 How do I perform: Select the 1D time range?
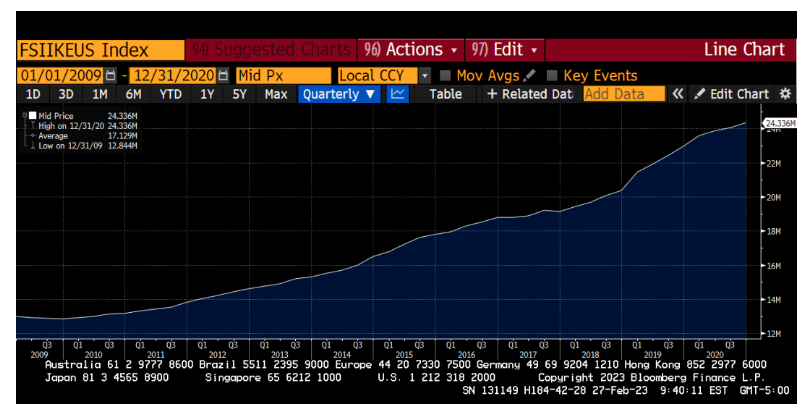[33, 94]
